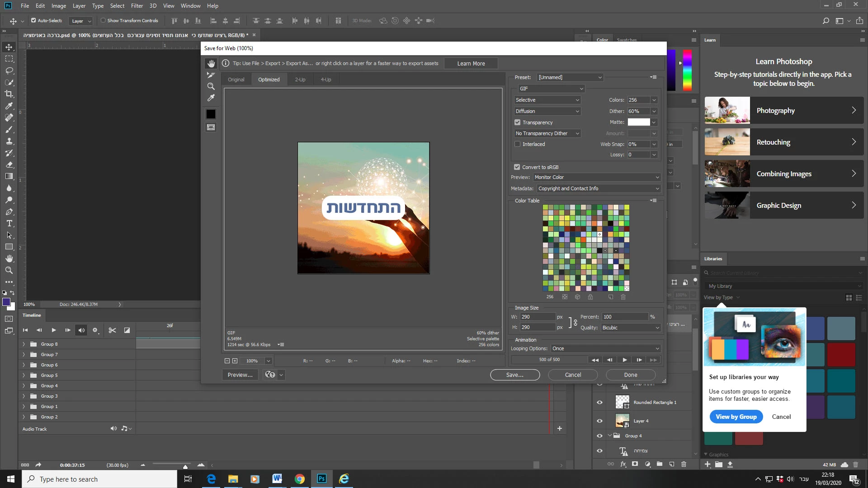Viewport: 868px width, 488px height.
Task: Open the GIF file format dropdown
Action: pos(551,89)
